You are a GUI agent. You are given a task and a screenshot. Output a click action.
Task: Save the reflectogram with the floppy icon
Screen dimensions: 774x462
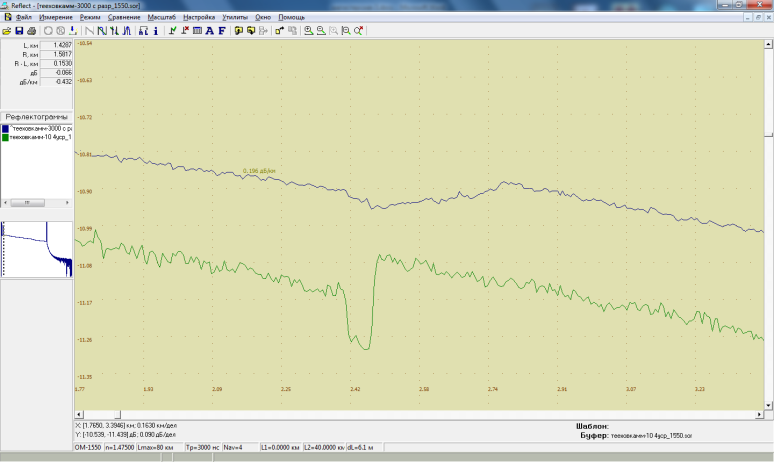(x=19, y=31)
